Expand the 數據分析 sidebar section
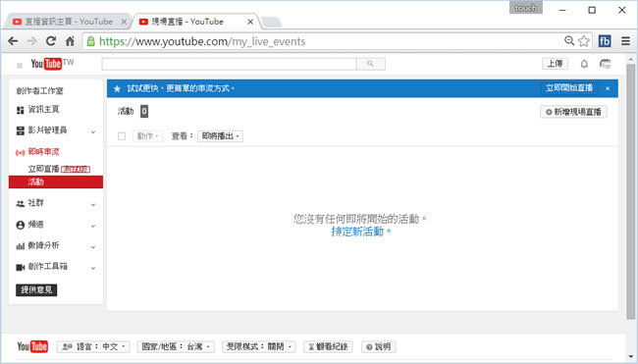638x364 pixels. point(93,247)
